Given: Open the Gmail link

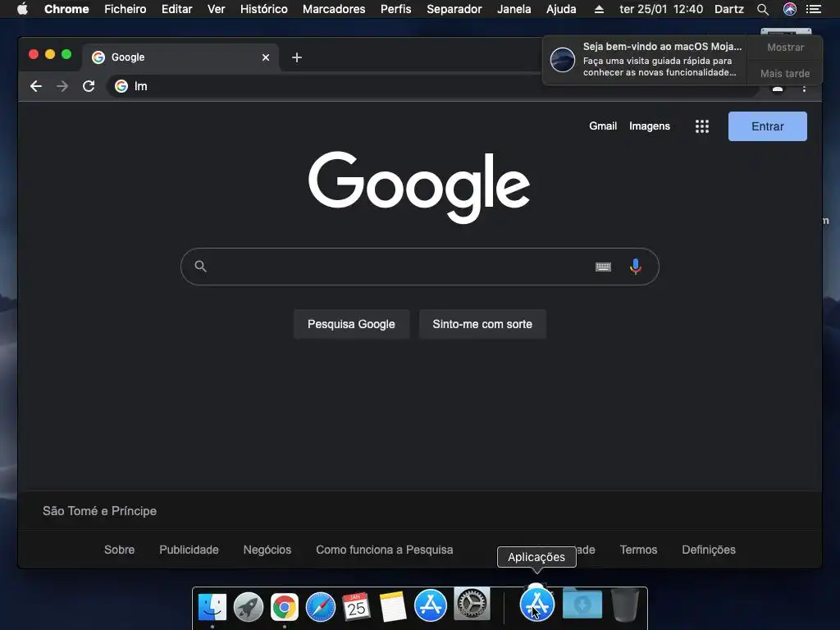Looking at the screenshot, I should pos(603,126).
